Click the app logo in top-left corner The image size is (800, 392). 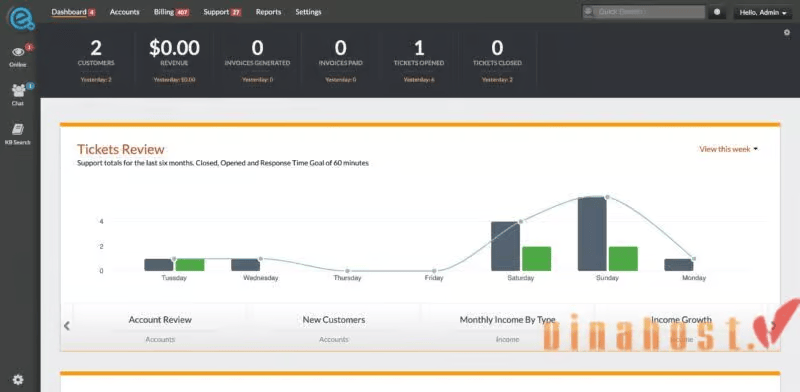pyautogui.click(x=20, y=17)
